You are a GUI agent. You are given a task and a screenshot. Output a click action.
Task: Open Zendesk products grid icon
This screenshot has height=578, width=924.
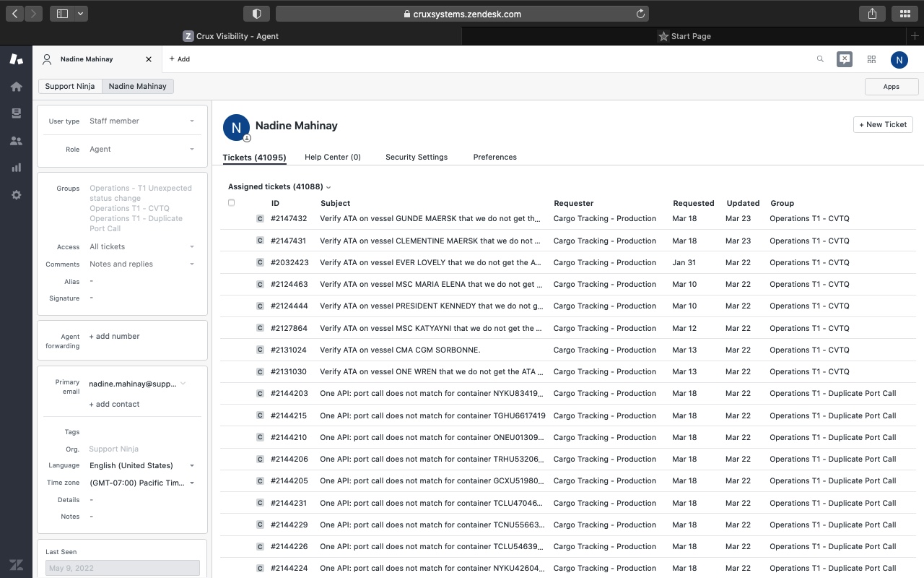click(871, 59)
